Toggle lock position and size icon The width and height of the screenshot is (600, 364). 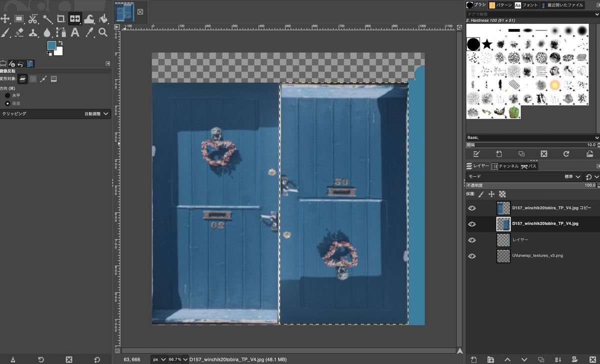pyautogui.click(x=491, y=194)
